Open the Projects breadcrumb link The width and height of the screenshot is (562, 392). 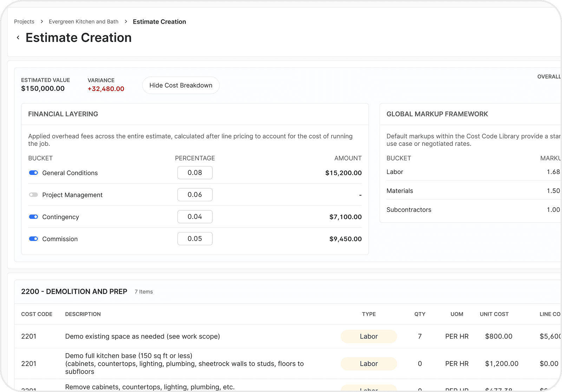24,21
